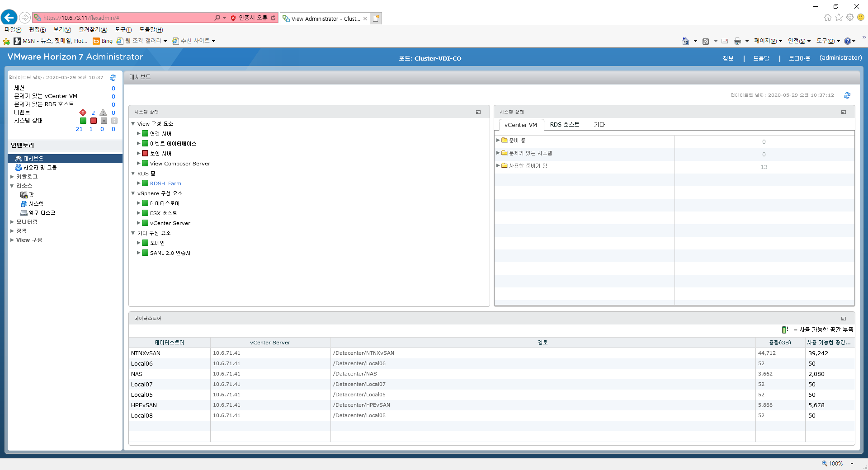Open the 페이지(P) dropdown
Image resolution: width=868 pixels, height=470 pixels.
(x=768, y=41)
